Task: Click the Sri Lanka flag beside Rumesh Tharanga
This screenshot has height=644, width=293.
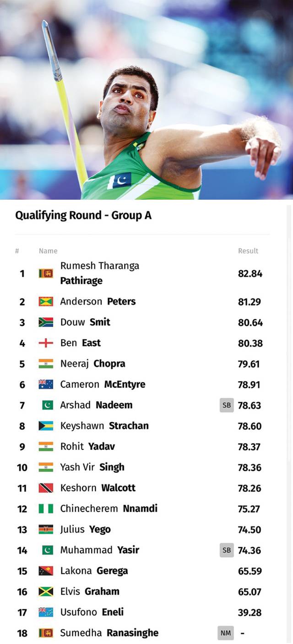Action: [x=46, y=273]
